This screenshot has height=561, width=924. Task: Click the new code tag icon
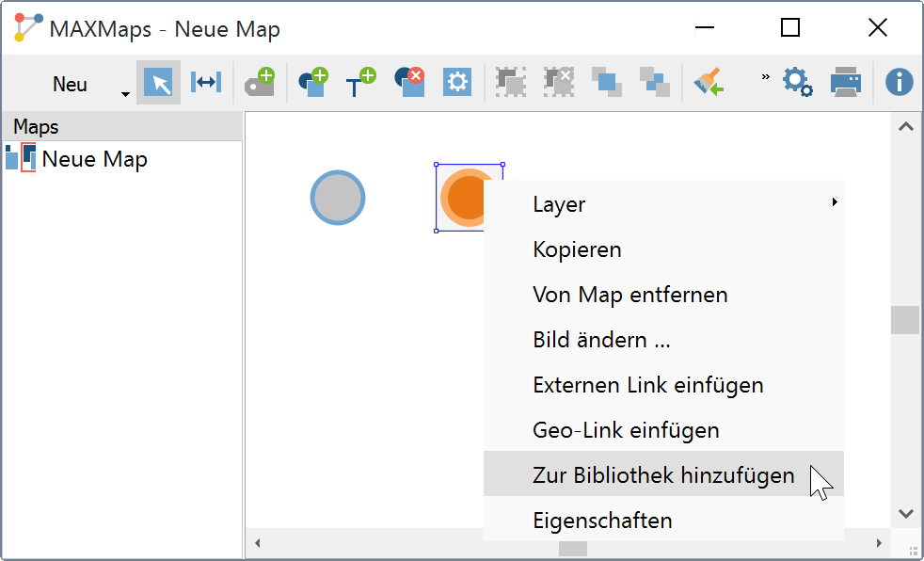(260, 83)
